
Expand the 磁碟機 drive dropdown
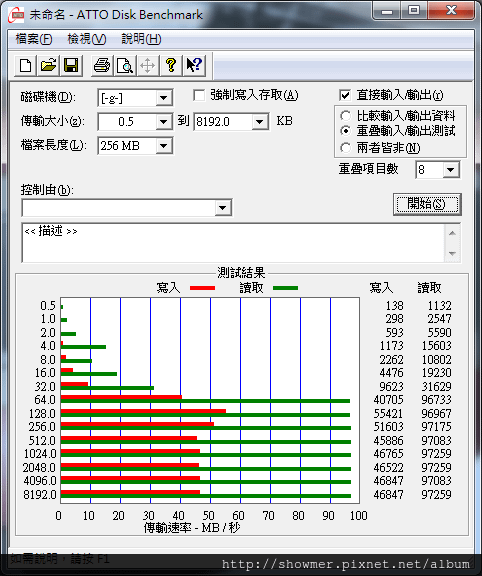point(163,98)
